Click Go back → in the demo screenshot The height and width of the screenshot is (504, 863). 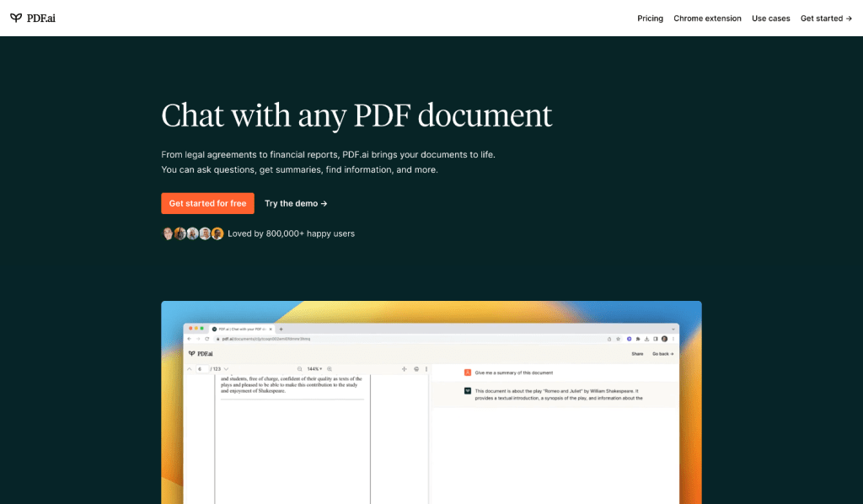[x=663, y=354]
